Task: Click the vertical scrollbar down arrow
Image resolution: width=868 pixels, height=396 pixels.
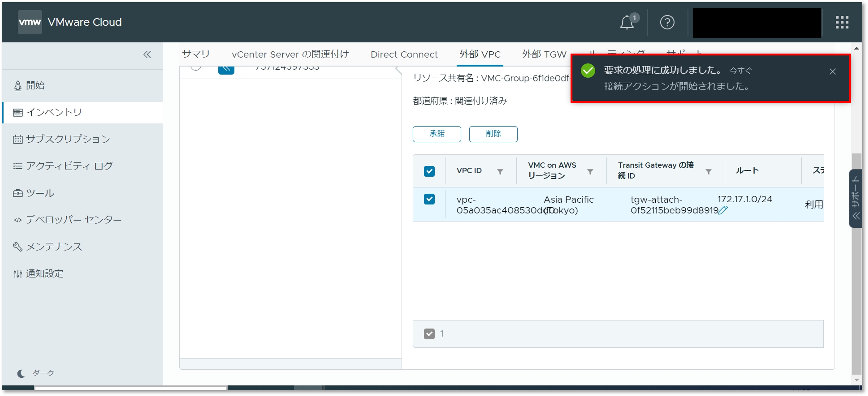Action: coord(856,380)
